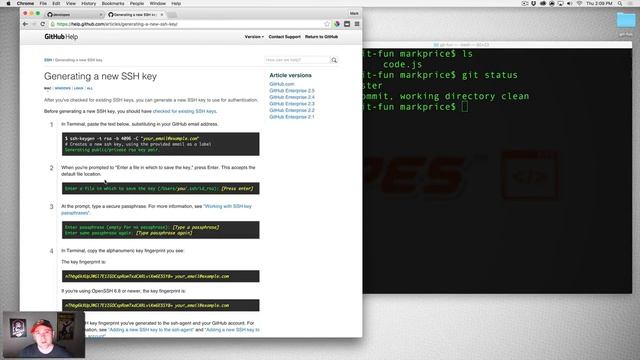Viewport: 640px width, 360px height.
Task: Click 'git status' command in the terminal
Action: coord(489,75)
